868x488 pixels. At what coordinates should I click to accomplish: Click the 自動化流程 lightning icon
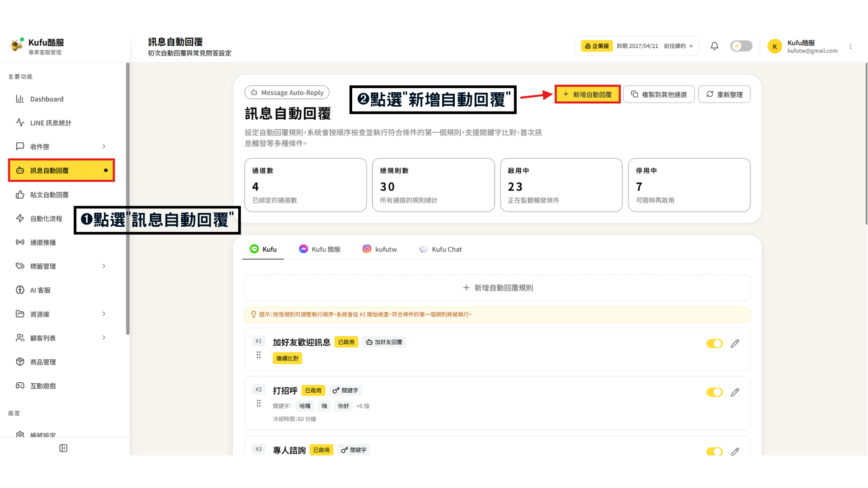tap(20, 218)
